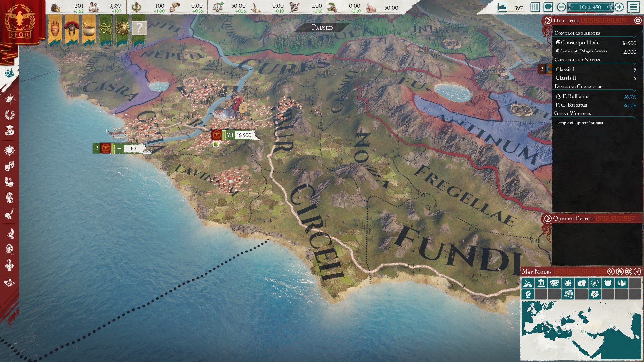Click the world minimap
The height and width of the screenshot is (362, 644).
click(x=581, y=330)
